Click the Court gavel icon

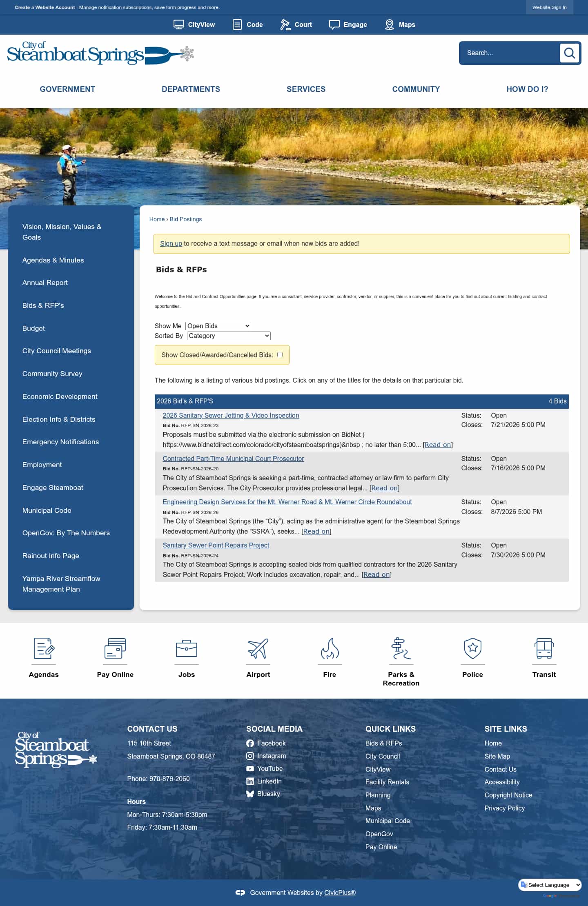[285, 24]
